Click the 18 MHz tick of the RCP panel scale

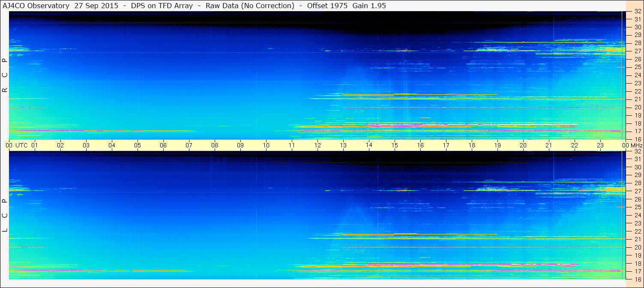coord(638,123)
